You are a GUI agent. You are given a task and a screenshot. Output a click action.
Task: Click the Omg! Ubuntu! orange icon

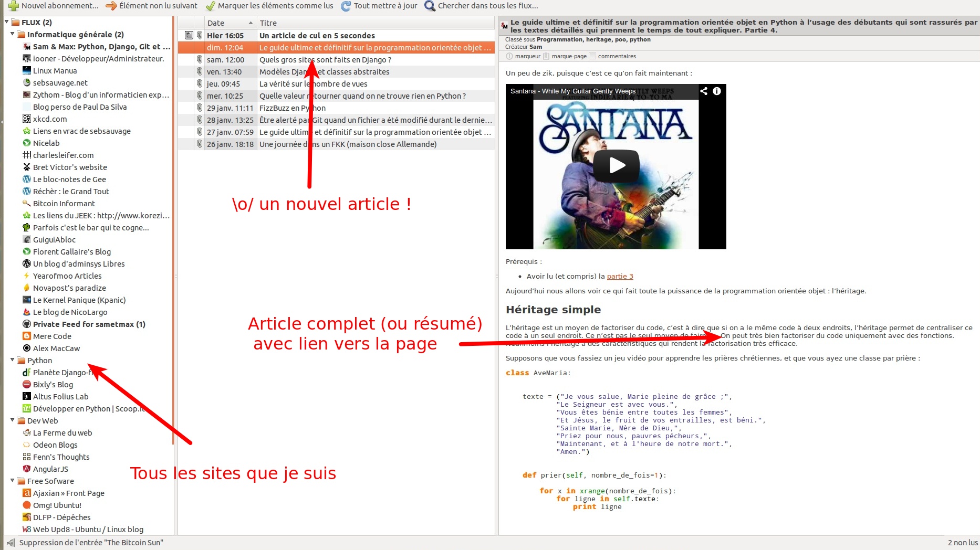(27, 505)
